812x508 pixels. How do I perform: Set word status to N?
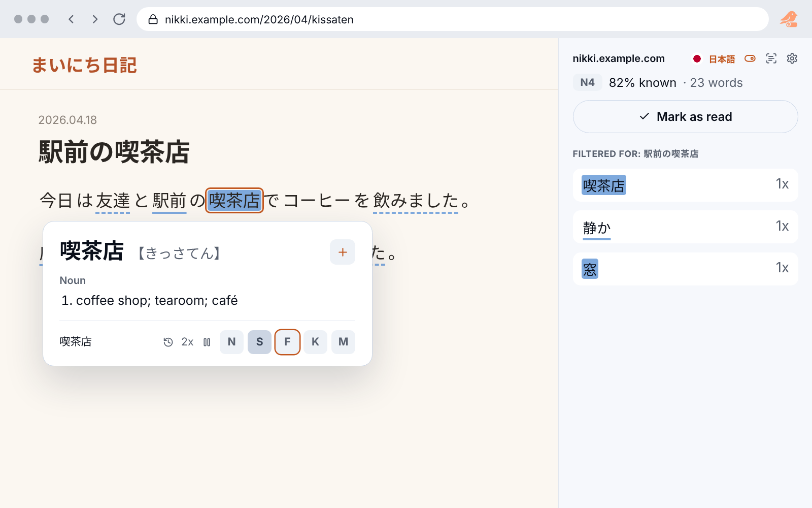pos(231,342)
